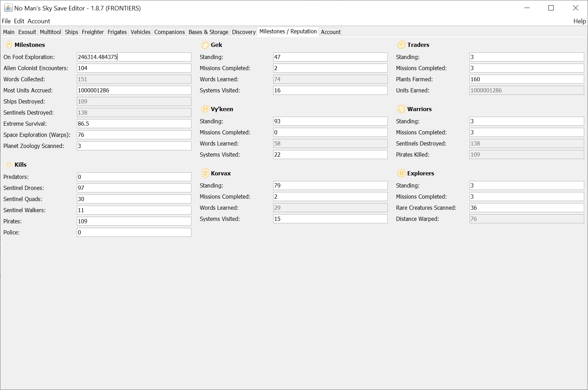Click the Extreme Survival field
The height and width of the screenshot is (390, 588).
point(134,124)
